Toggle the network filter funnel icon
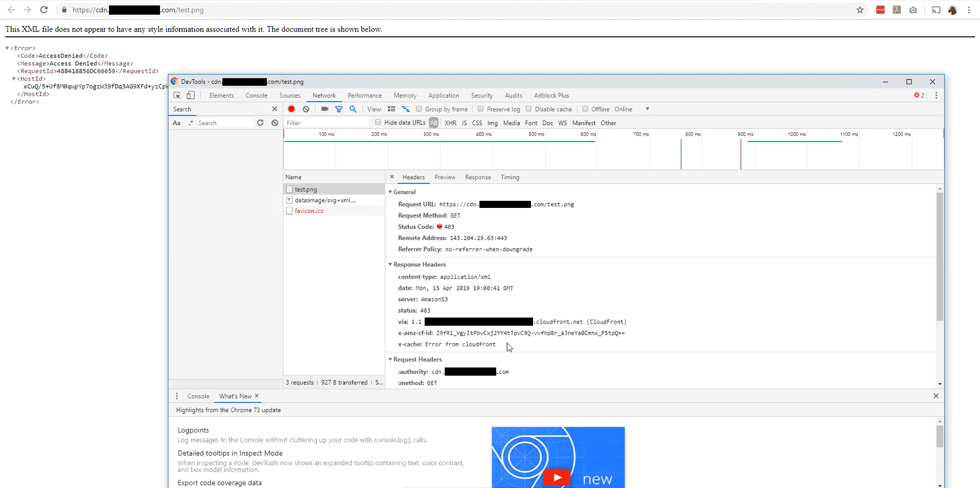Image resolution: width=980 pixels, height=488 pixels. point(339,109)
